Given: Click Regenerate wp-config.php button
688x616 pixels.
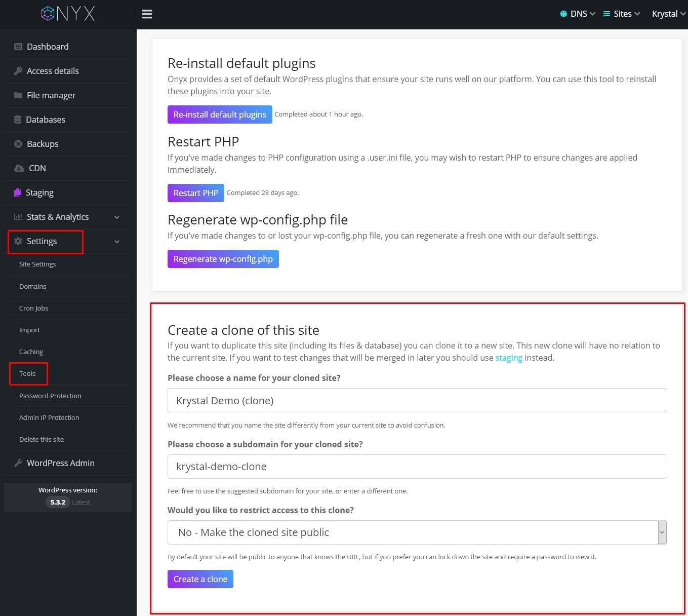Looking at the screenshot, I should [223, 259].
